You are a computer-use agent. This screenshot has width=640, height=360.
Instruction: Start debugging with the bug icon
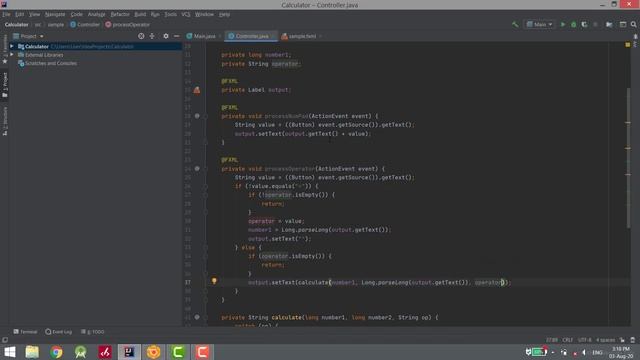573,24
